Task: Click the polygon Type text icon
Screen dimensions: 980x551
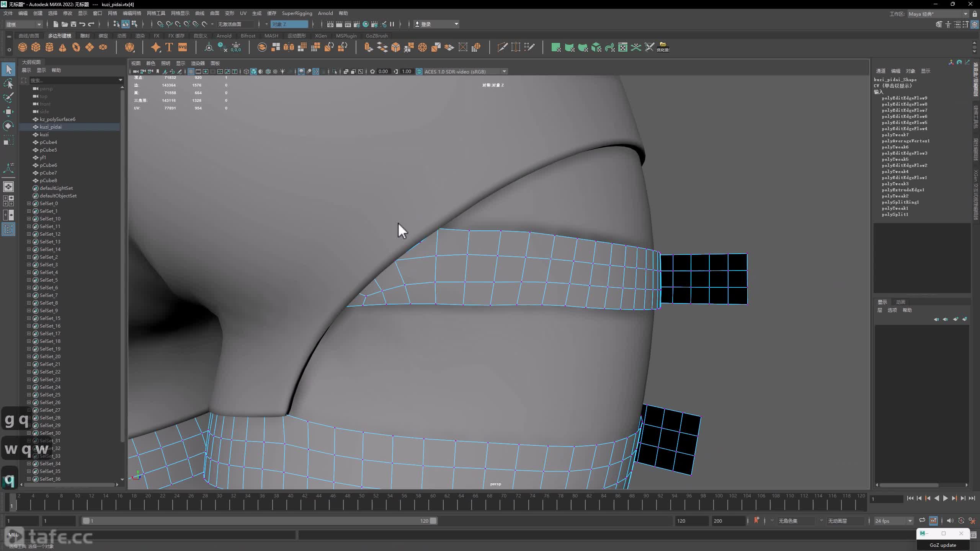Action: point(169,47)
